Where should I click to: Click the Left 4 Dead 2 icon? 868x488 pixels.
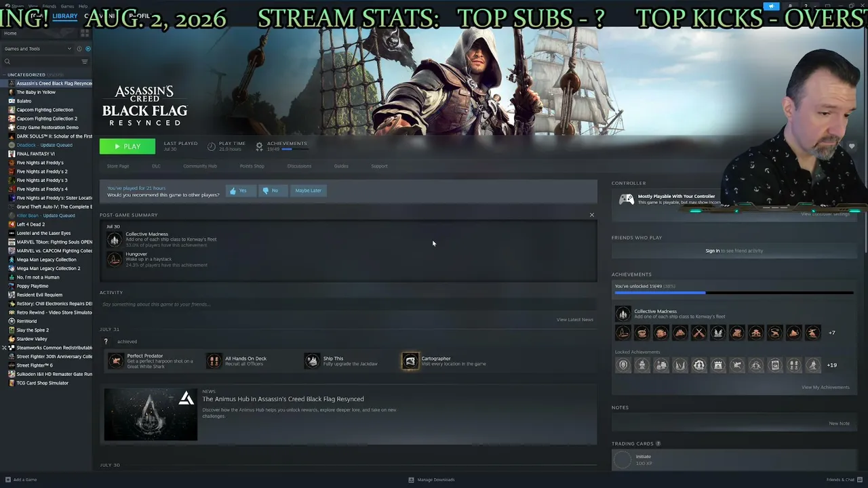pyautogui.click(x=12, y=224)
